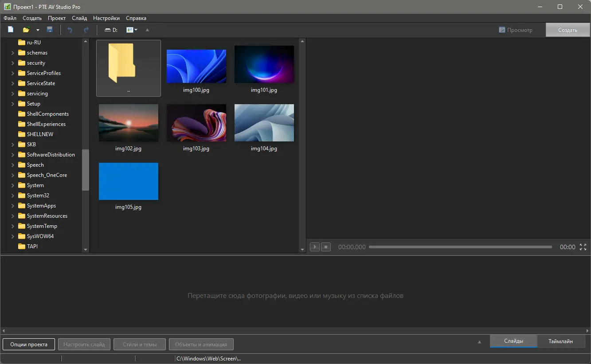Image resolution: width=591 pixels, height=364 pixels.
Task: Undo the last action
Action: (70, 29)
